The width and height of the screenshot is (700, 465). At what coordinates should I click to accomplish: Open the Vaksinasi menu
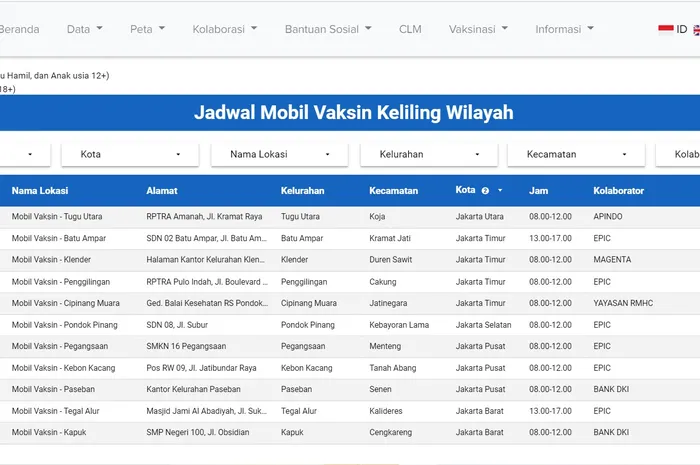coord(478,29)
